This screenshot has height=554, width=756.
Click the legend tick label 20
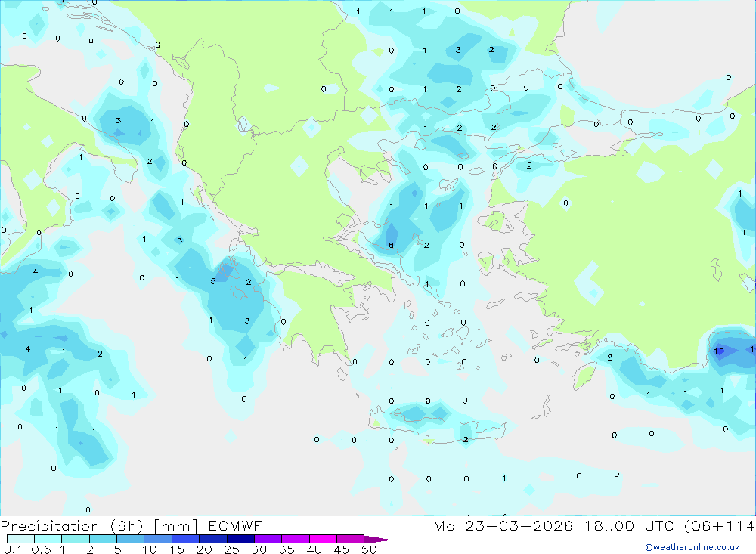click(204, 549)
